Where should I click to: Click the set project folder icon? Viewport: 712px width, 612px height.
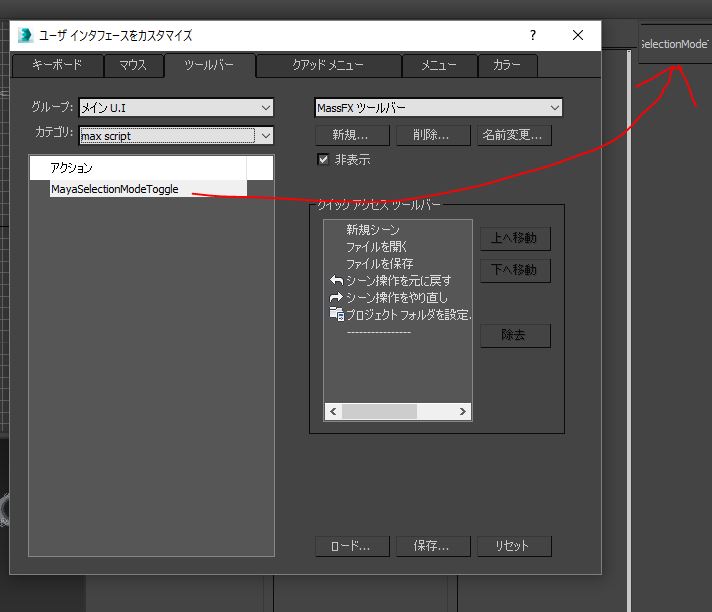point(336,314)
